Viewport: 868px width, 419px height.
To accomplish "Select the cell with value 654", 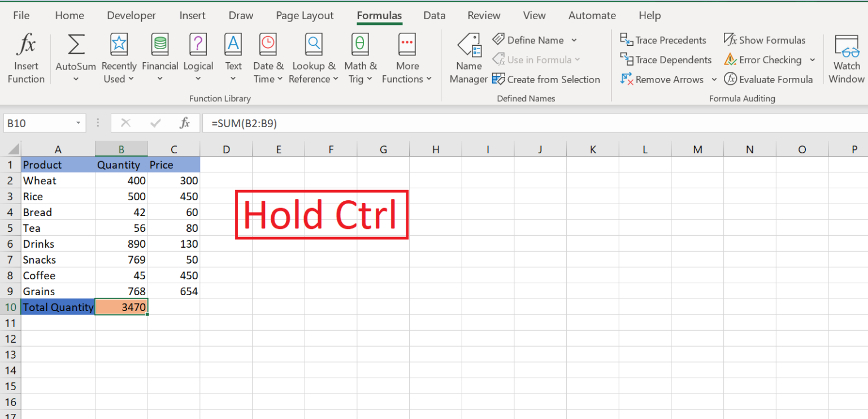I will (173, 292).
